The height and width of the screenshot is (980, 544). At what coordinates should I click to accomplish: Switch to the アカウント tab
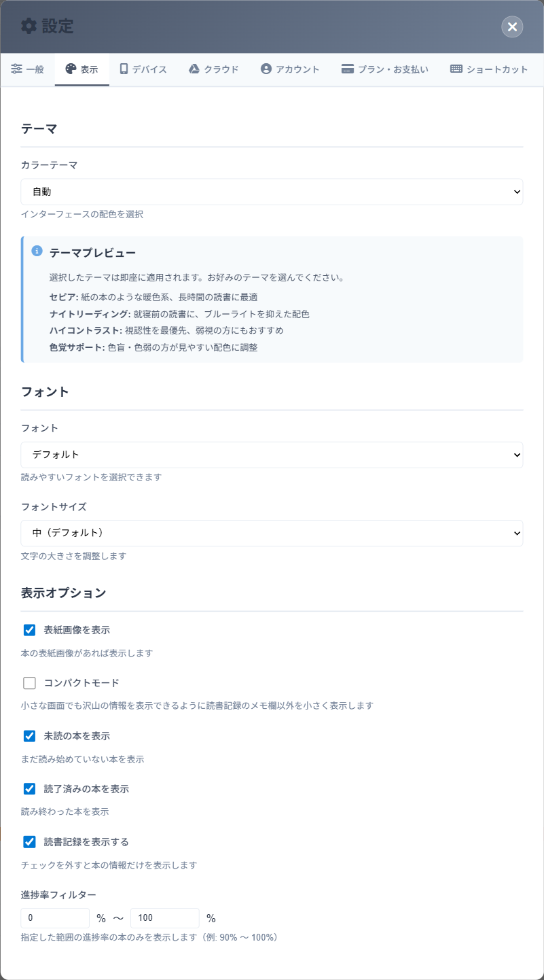point(289,69)
